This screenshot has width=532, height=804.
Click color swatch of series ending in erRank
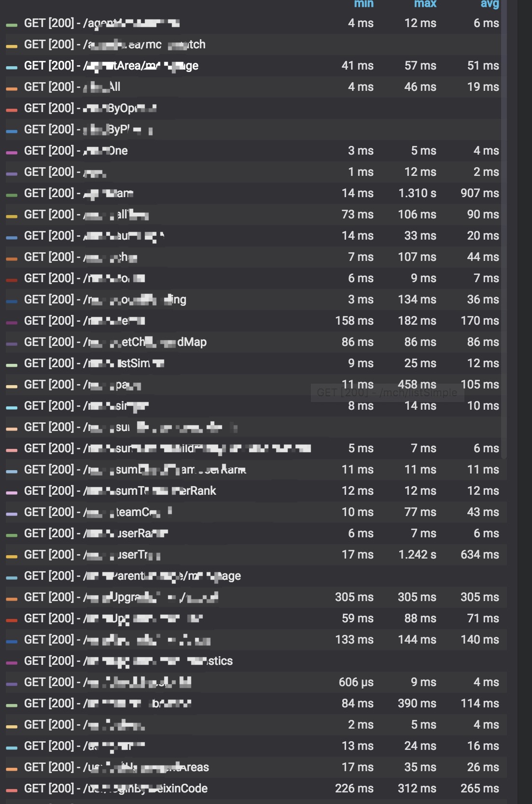point(12,492)
